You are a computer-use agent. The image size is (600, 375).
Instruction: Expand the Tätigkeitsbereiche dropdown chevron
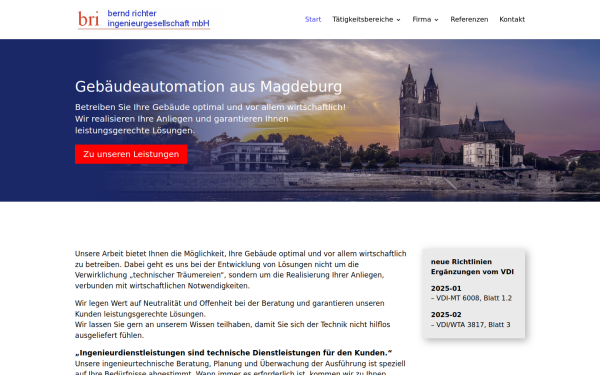tap(398, 20)
